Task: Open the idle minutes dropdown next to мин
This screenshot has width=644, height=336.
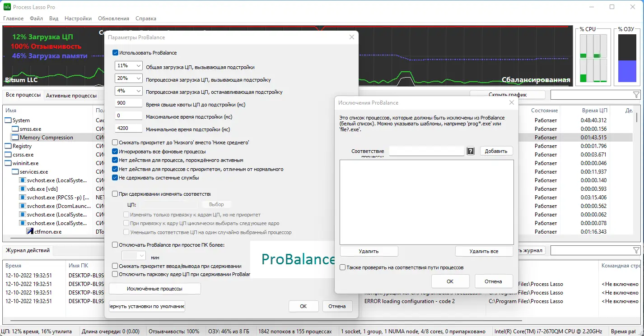Action: 134,256
